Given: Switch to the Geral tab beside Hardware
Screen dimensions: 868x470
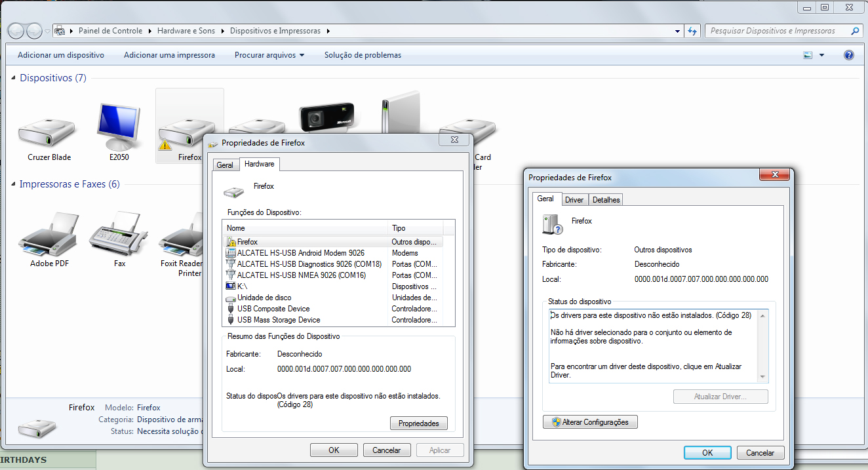Looking at the screenshot, I should coord(225,165).
